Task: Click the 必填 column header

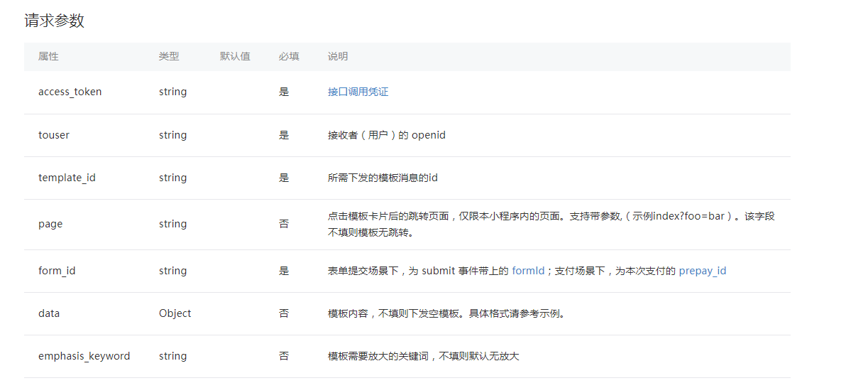Action: [x=289, y=56]
